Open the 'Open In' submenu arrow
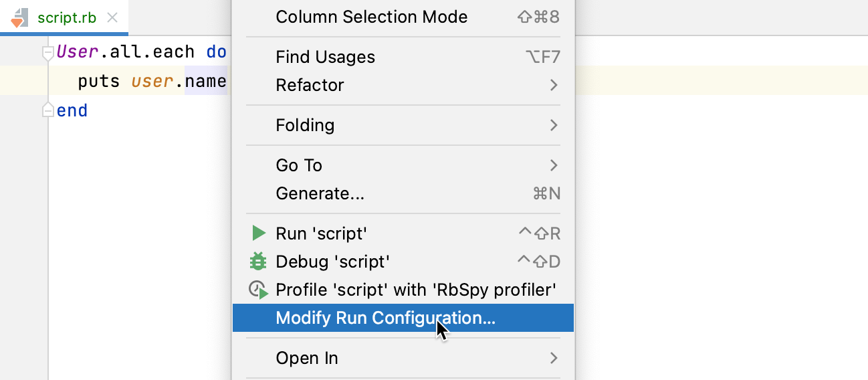Viewport: 868px width, 380px height. pos(553,358)
